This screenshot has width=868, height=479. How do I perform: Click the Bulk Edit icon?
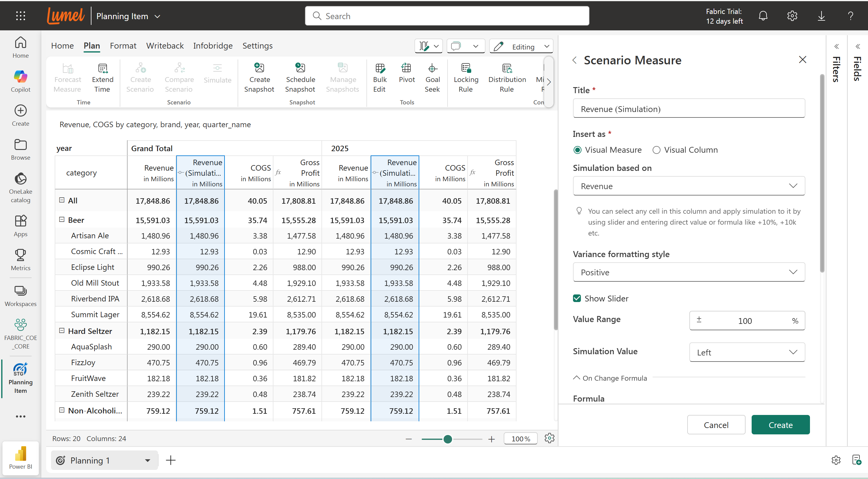380,68
